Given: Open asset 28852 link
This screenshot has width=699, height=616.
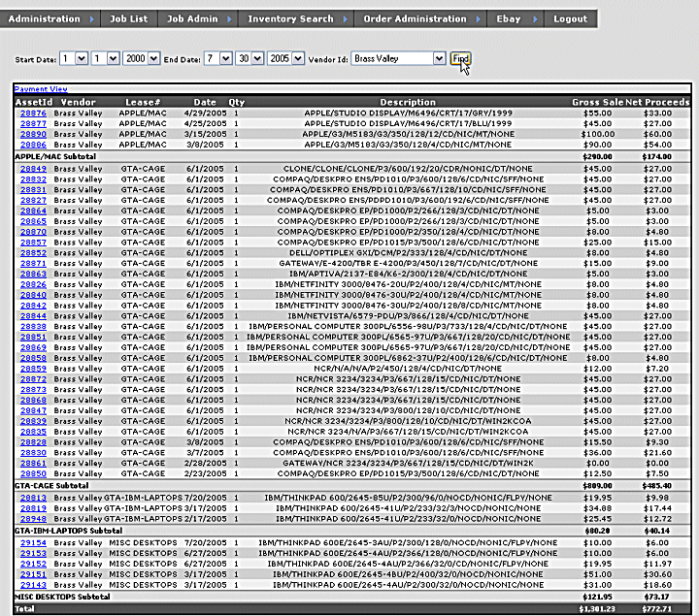Looking at the screenshot, I should coord(33,252).
